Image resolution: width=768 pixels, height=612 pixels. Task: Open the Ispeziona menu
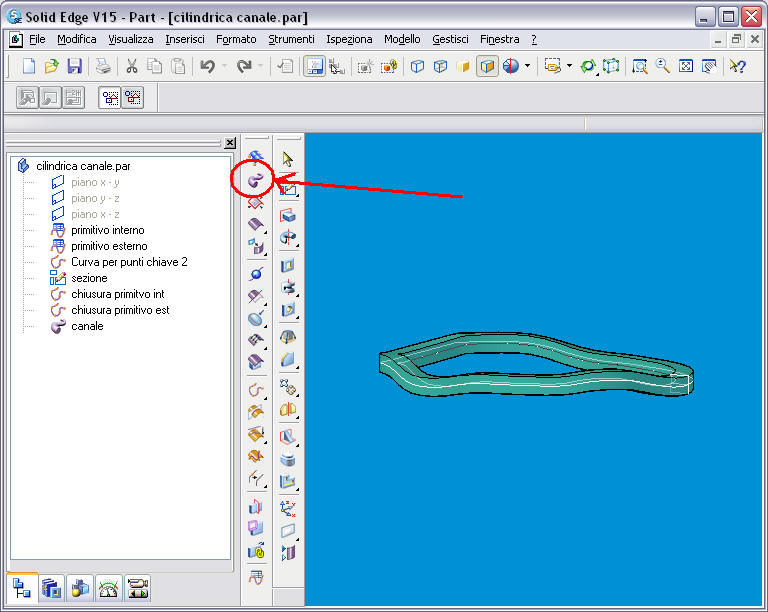[x=349, y=39]
